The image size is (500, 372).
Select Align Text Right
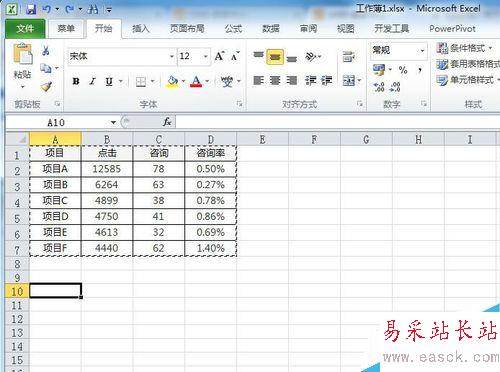[292, 81]
